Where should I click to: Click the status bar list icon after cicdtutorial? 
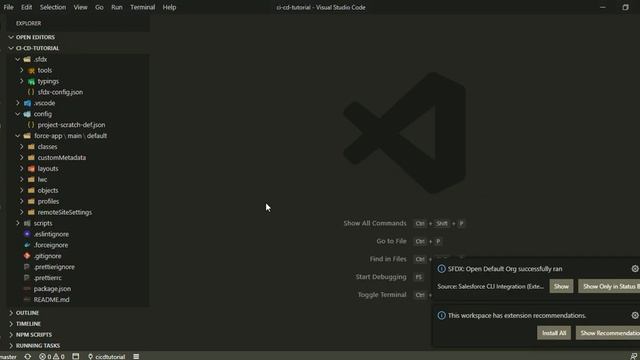136,356
